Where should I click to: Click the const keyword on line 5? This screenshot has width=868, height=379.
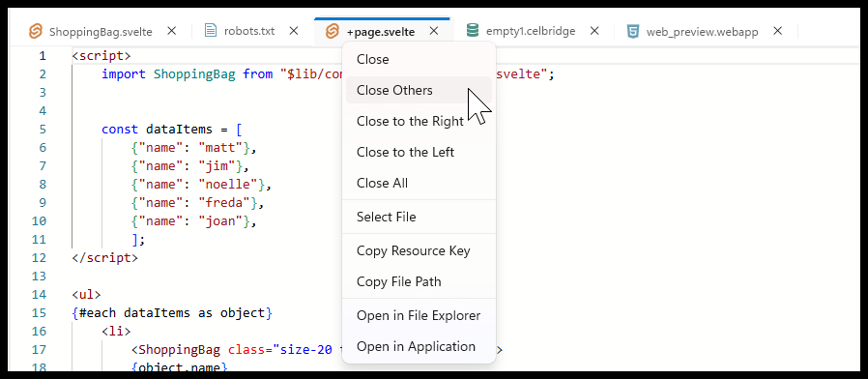tap(120, 130)
